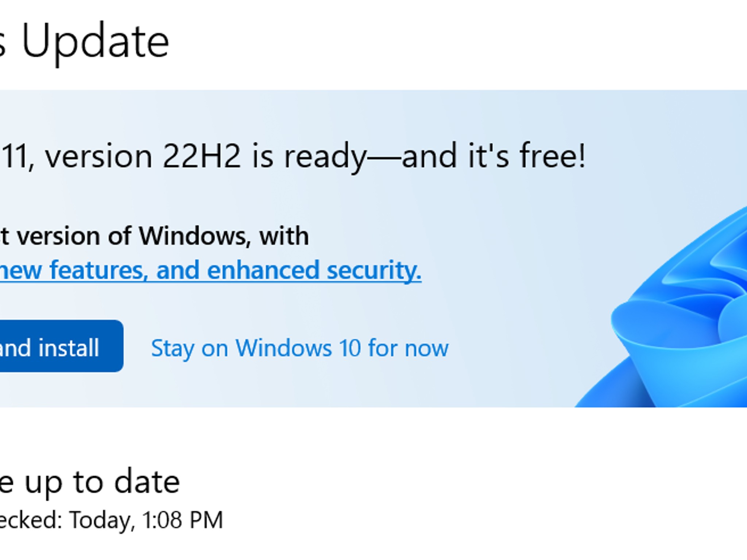Screen dimensions: 747x560
Task: Click the "1:08 PM" last checked time
Action: [x=182, y=520]
